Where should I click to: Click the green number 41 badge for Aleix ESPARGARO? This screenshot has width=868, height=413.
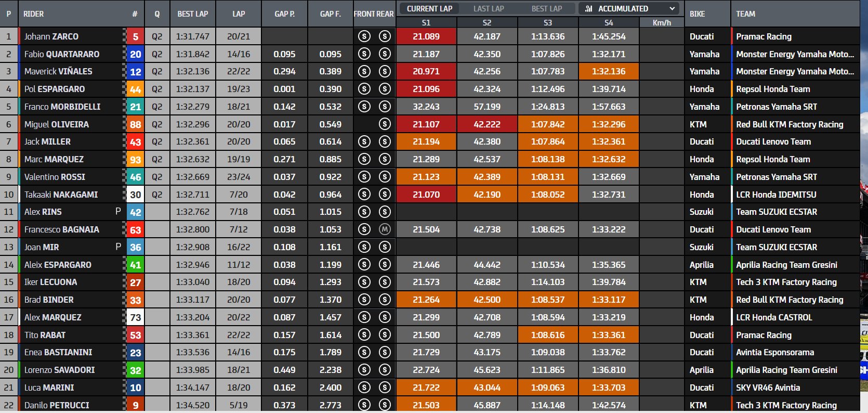coord(136,265)
